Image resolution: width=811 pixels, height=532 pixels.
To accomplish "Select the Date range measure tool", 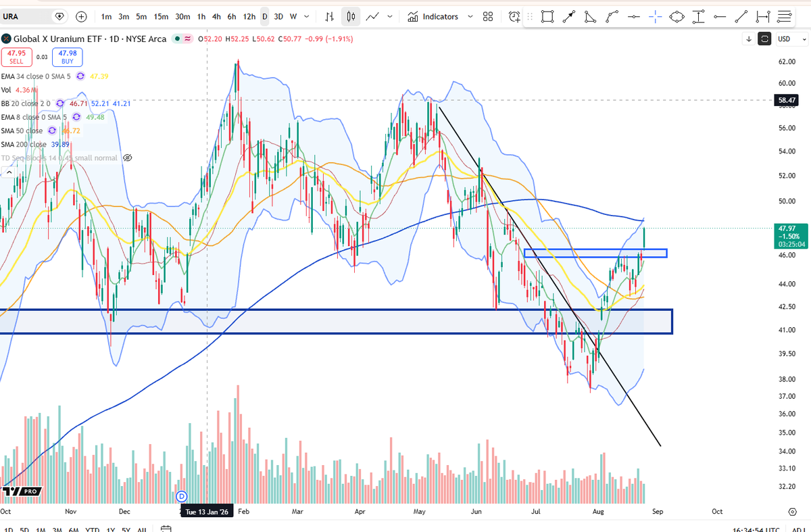I will coord(763,16).
